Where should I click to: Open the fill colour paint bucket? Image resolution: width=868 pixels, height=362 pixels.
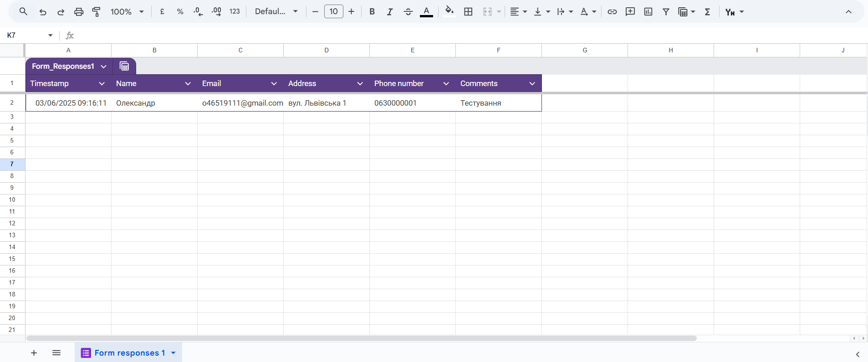[x=449, y=11]
